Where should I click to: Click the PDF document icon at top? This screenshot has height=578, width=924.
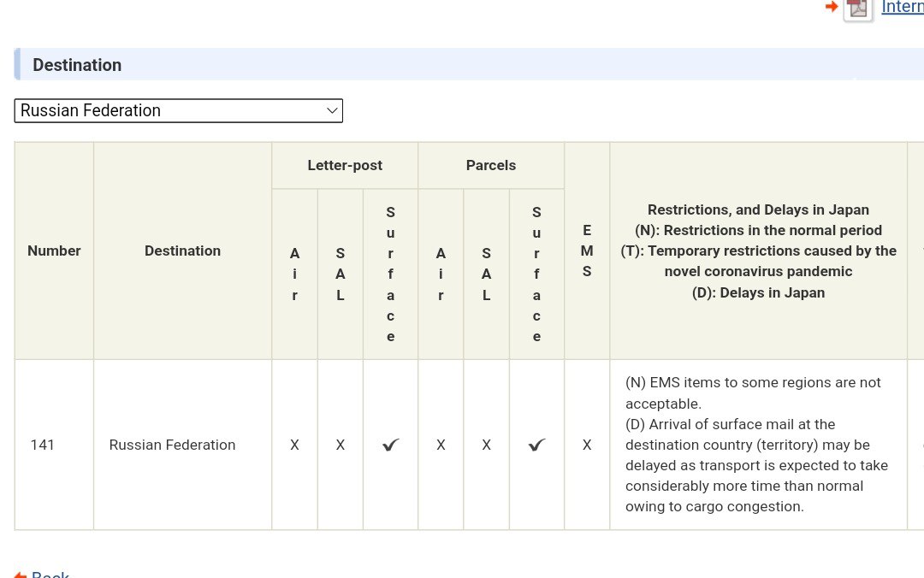858,9
